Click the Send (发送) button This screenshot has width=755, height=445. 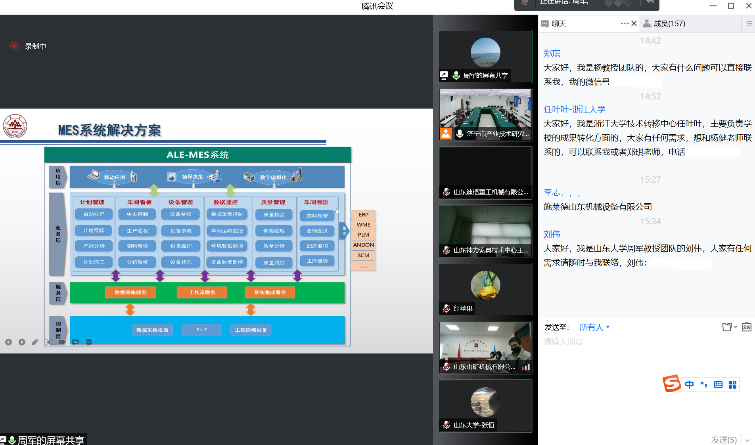(726, 438)
